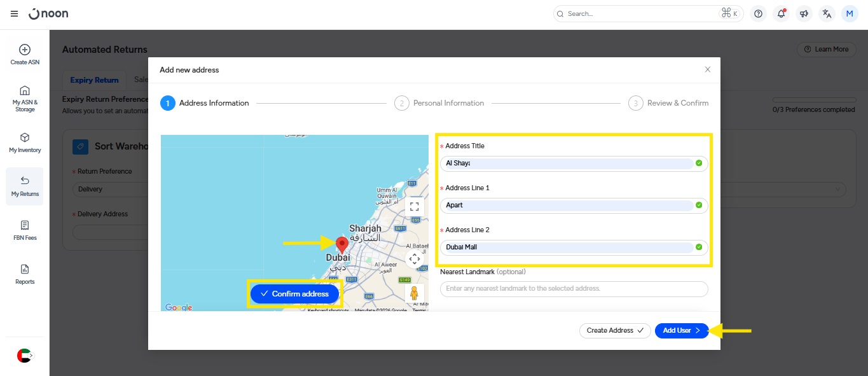868x376 pixels.
Task: Click the help question mark icon
Action: [758, 13]
